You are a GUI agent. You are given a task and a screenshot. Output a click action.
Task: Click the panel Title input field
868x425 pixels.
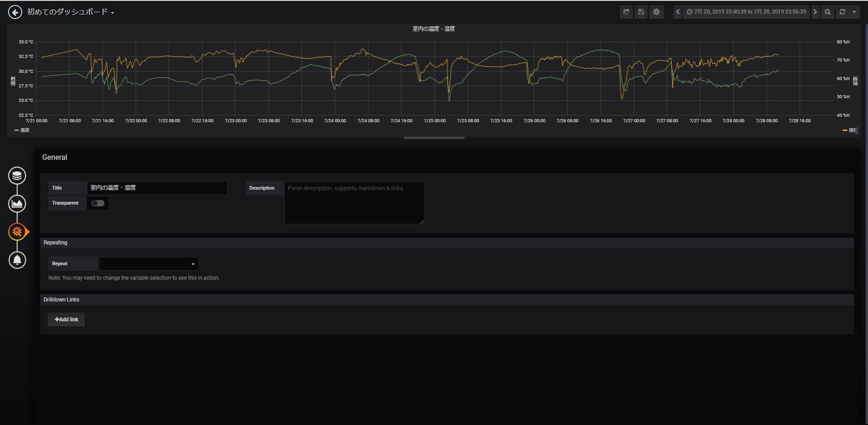(x=157, y=188)
